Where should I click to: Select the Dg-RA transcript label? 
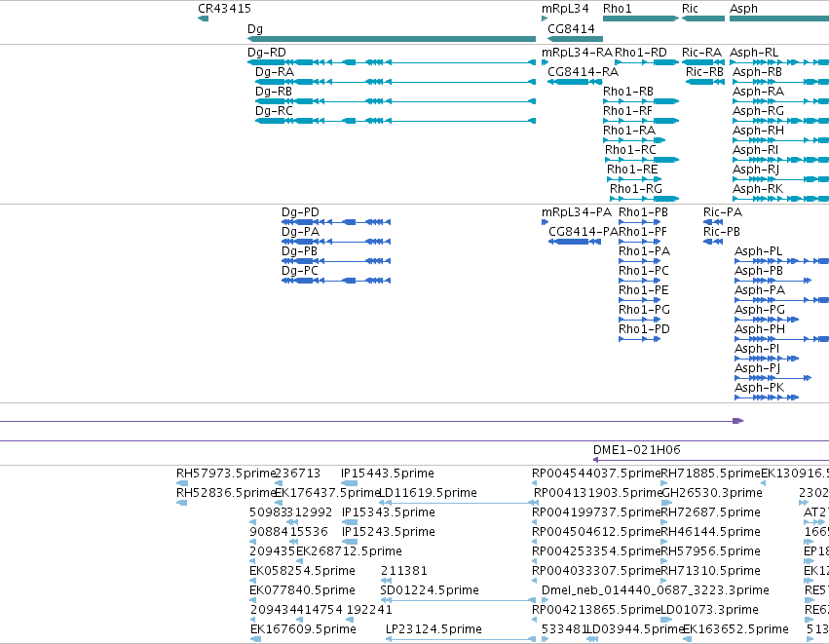tap(275, 72)
